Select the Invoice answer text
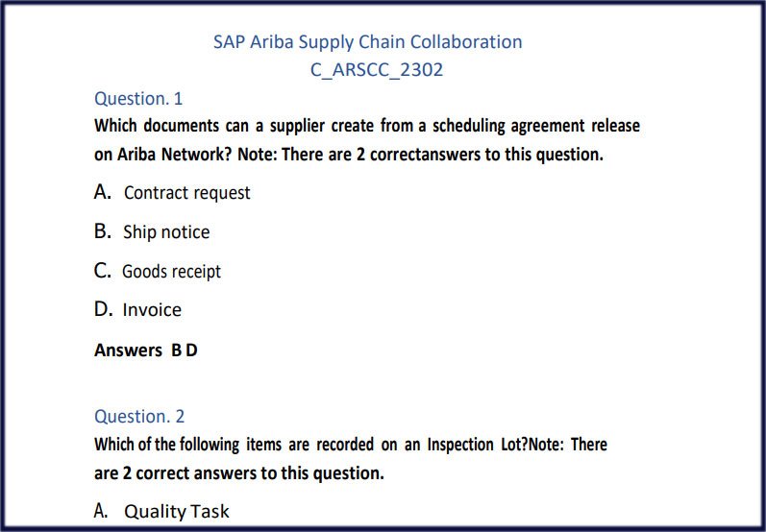Screen dimensions: 766x532 tap(152, 310)
